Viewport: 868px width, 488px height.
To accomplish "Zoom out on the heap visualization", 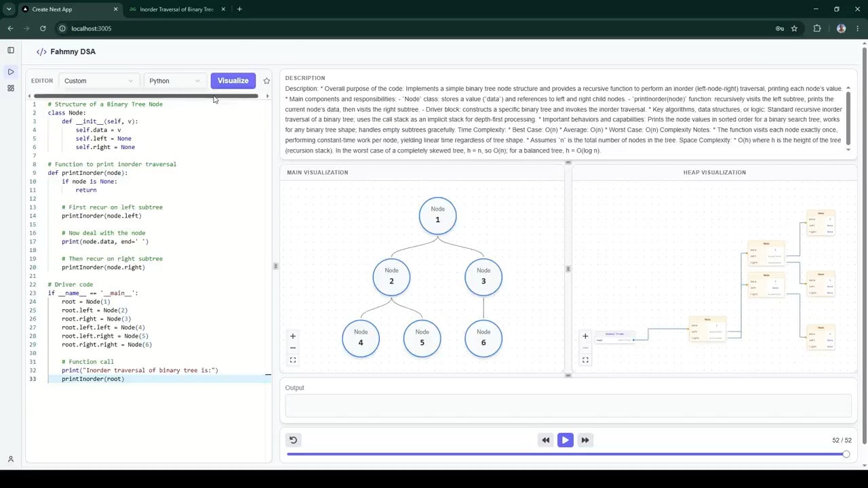I will pos(585,348).
